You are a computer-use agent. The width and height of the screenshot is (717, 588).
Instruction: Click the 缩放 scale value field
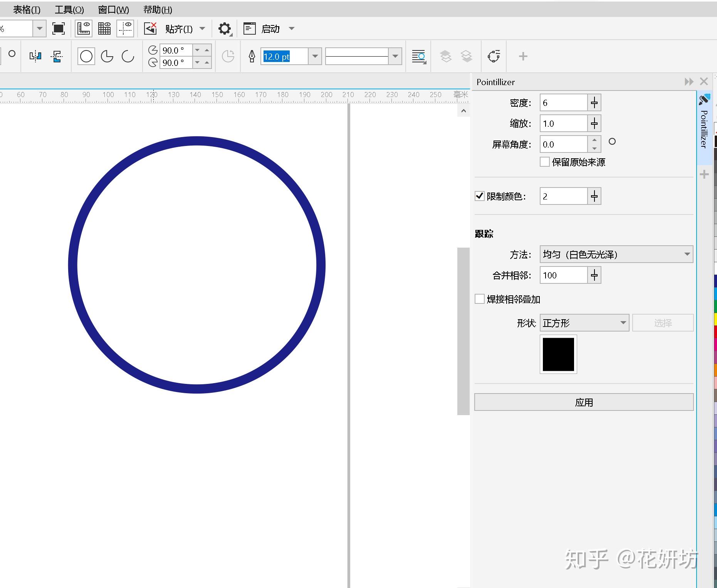pos(563,124)
